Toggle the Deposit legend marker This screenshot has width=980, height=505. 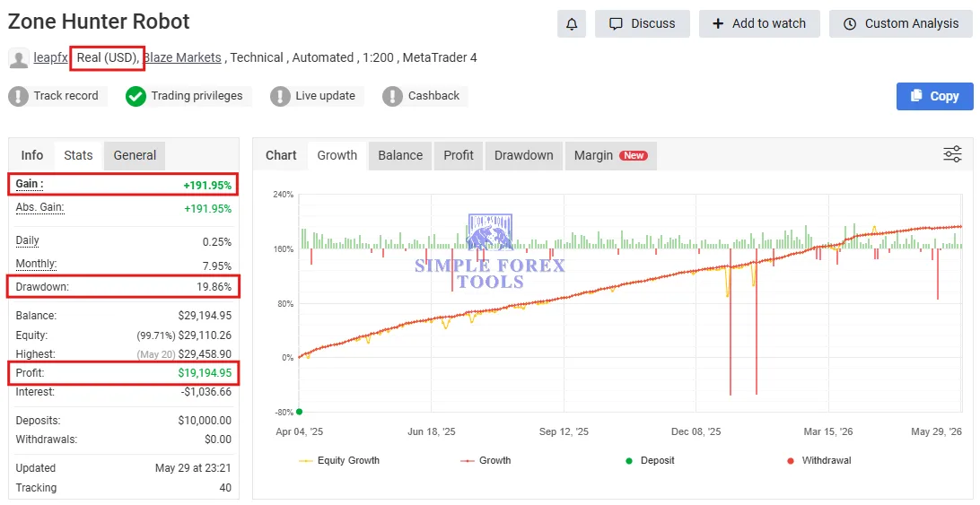651,461
